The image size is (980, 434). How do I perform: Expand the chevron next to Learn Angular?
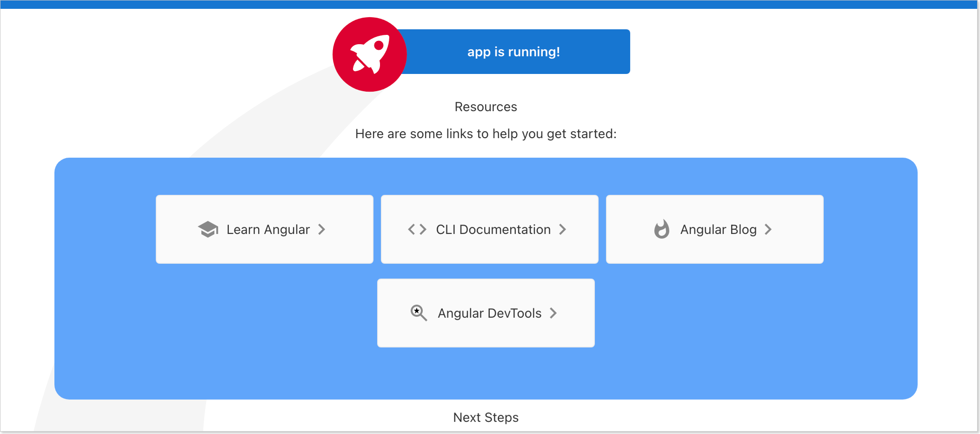[322, 229]
